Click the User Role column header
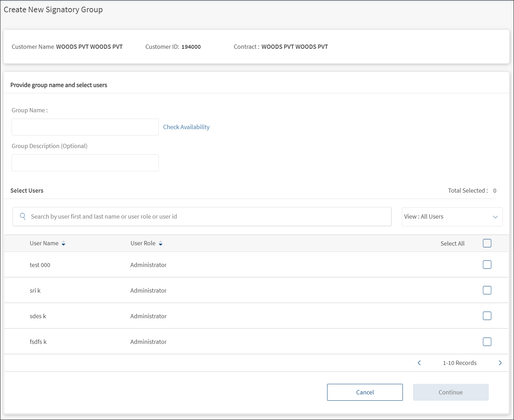 [x=143, y=243]
